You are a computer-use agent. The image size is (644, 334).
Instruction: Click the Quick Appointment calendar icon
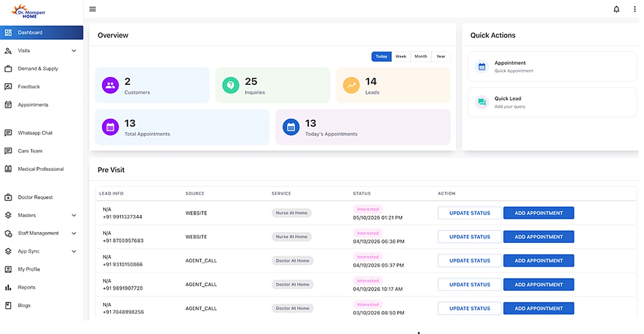(x=482, y=67)
